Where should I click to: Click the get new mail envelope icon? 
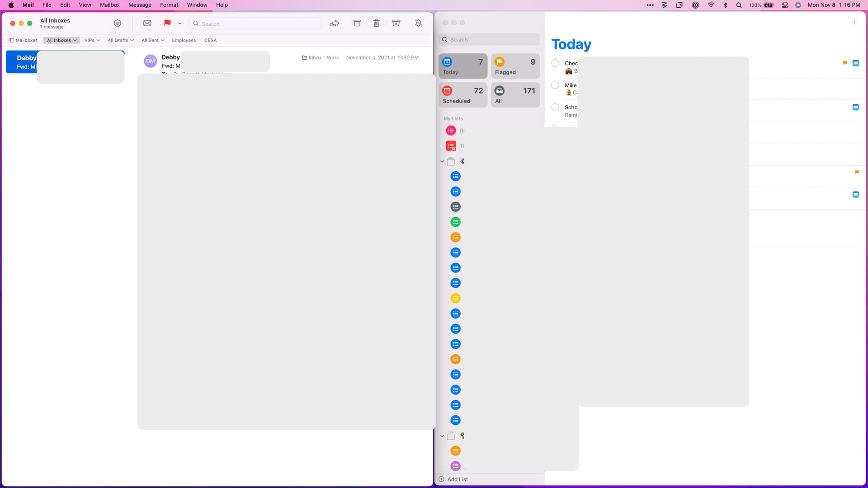[x=147, y=23]
